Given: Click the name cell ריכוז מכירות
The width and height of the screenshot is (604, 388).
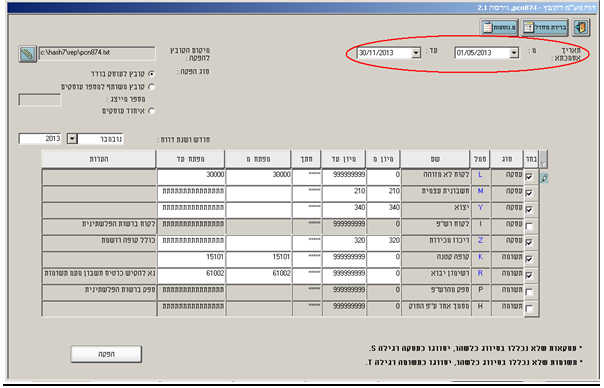Looking at the screenshot, I should 436,242.
